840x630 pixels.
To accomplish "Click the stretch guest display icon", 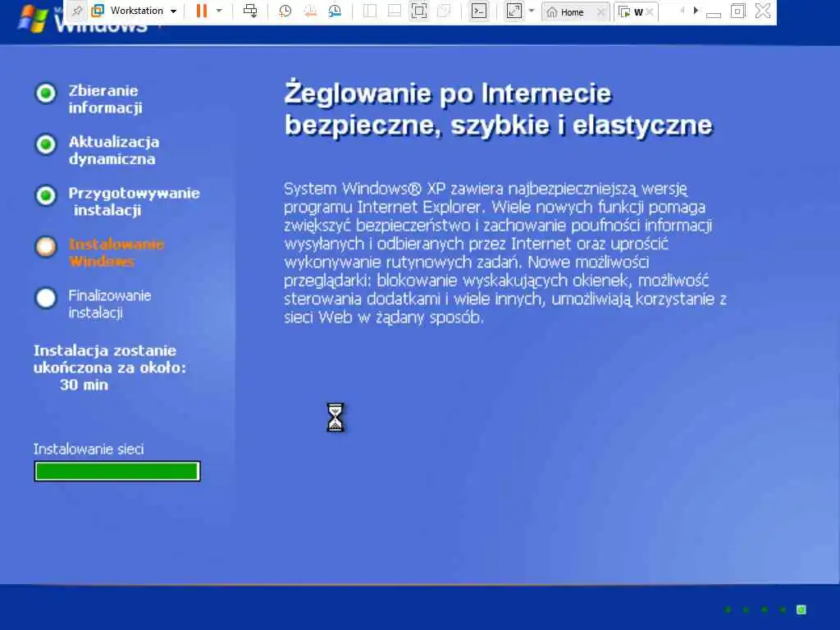I will click(x=514, y=11).
